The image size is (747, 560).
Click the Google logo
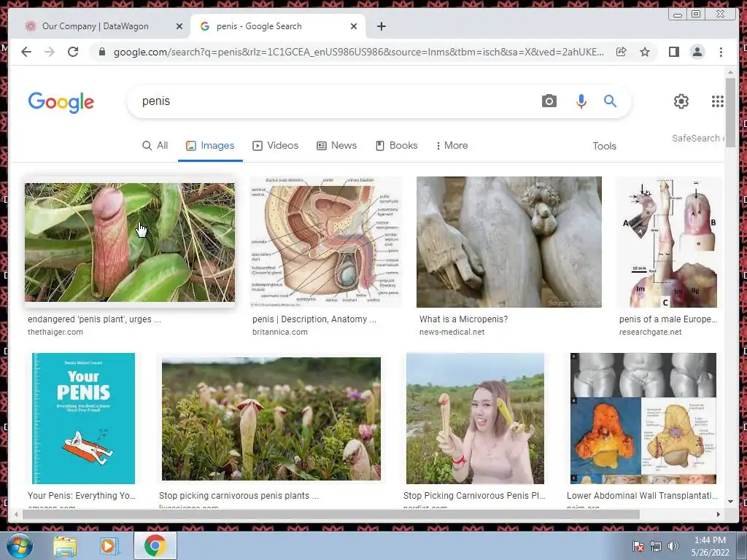[61, 102]
